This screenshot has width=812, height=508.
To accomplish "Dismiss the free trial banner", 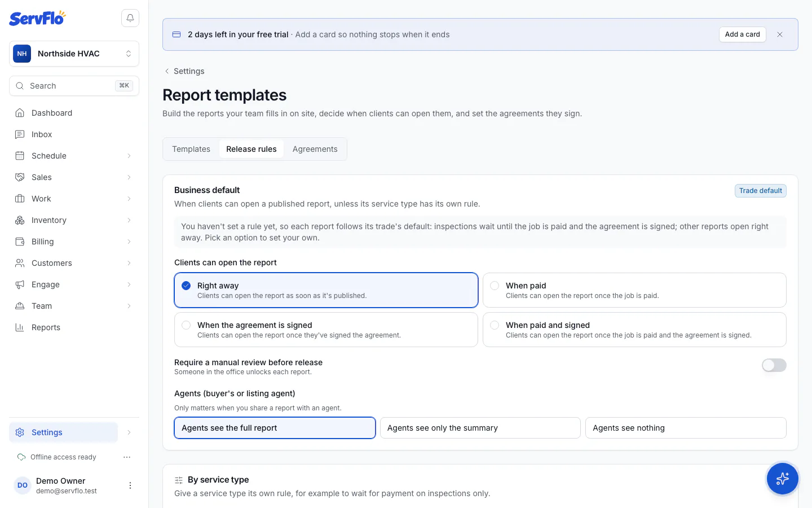I will point(780,34).
